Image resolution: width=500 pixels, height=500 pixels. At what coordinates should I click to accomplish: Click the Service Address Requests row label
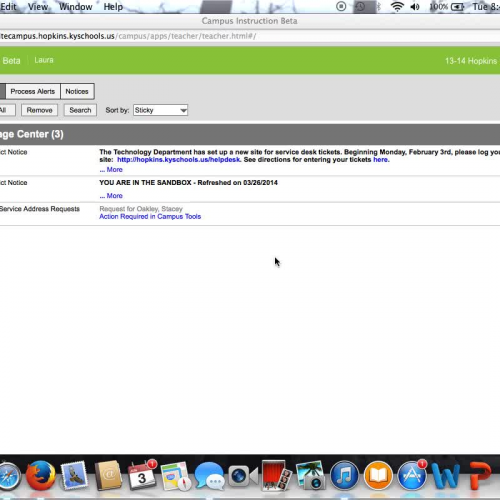point(40,209)
